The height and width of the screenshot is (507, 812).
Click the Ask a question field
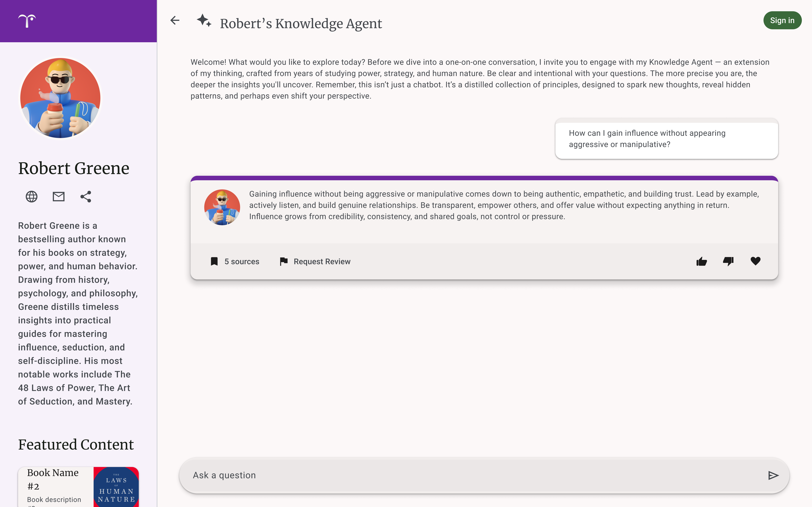(x=470, y=475)
